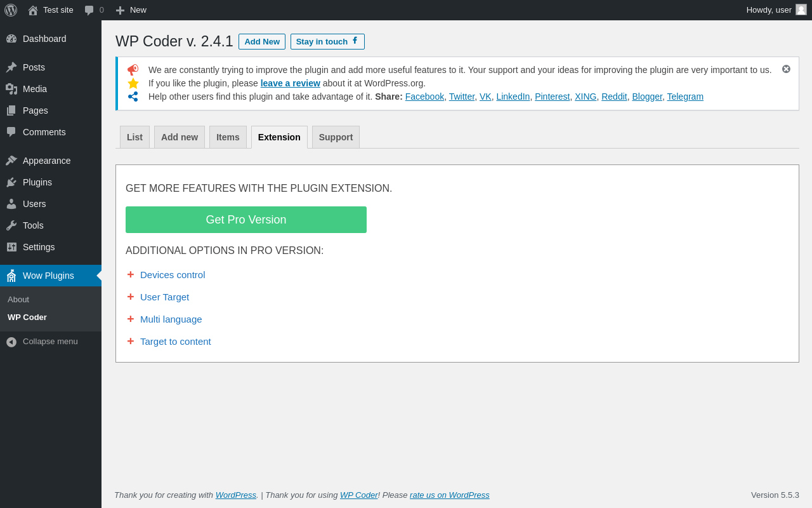Click the New plus icon

pyautogui.click(x=120, y=10)
